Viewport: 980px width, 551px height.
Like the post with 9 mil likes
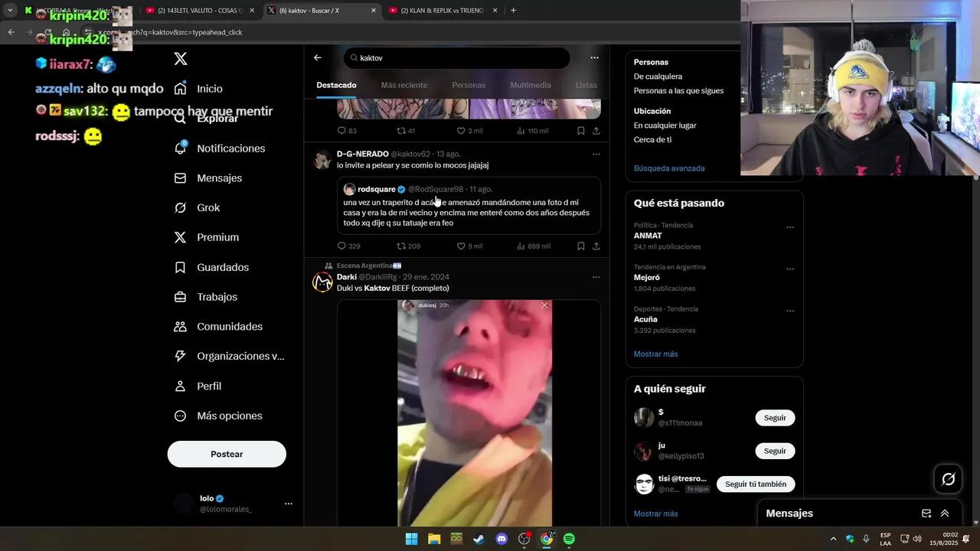pyautogui.click(x=461, y=246)
